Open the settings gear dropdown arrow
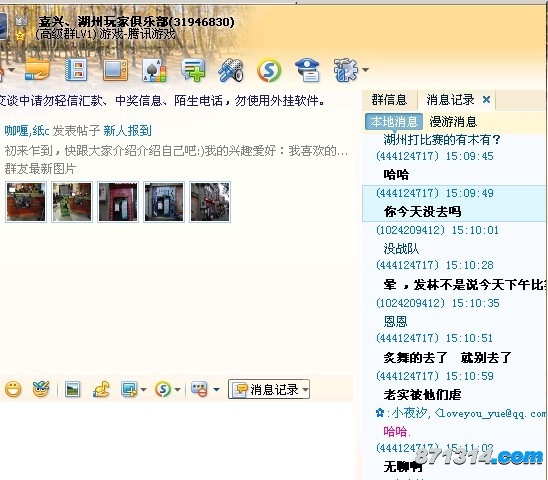The height and width of the screenshot is (480, 548). (366, 70)
